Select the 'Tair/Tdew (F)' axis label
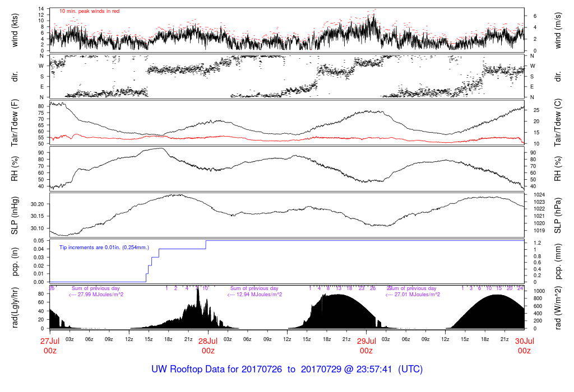 [15, 123]
